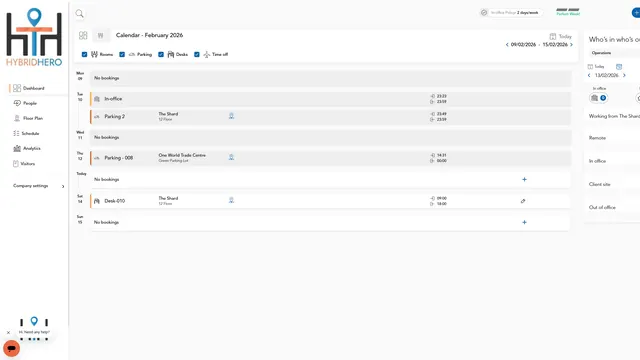Screen dimensions: 640x360
Task: Select Monday 09 No bookings row
Action: coord(331,78)
